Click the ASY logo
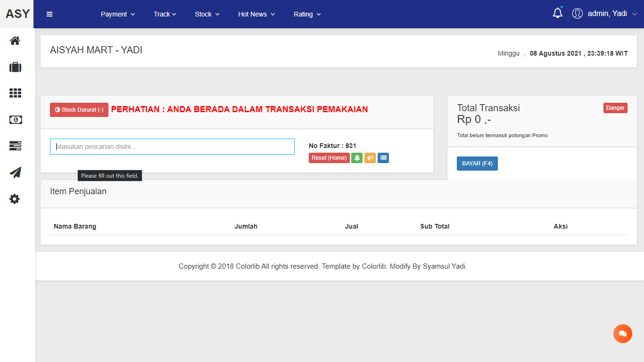This screenshot has height=362, width=644. tap(17, 14)
